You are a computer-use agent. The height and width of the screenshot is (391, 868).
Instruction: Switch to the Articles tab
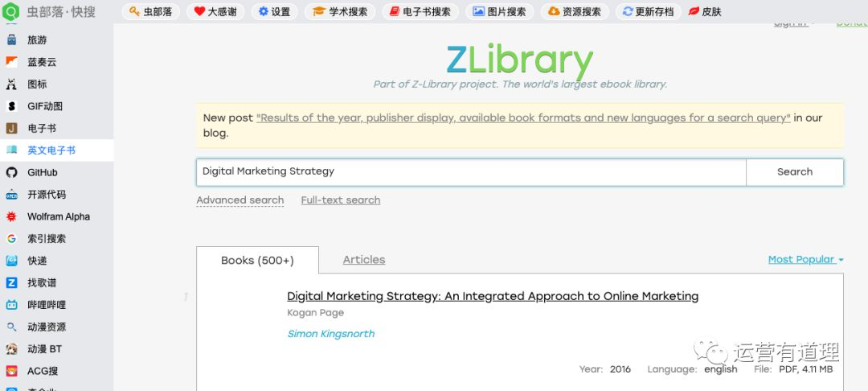[x=364, y=260]
